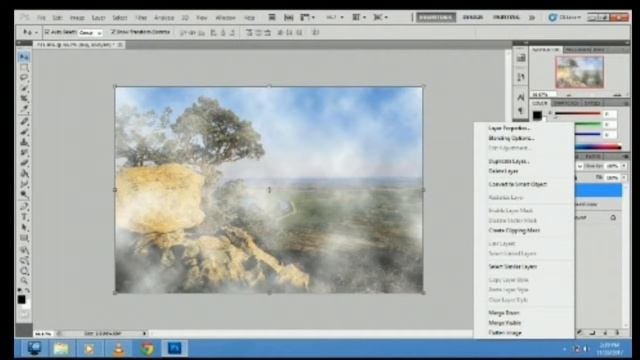Switch to the Essentials workspace

[436, 17]
